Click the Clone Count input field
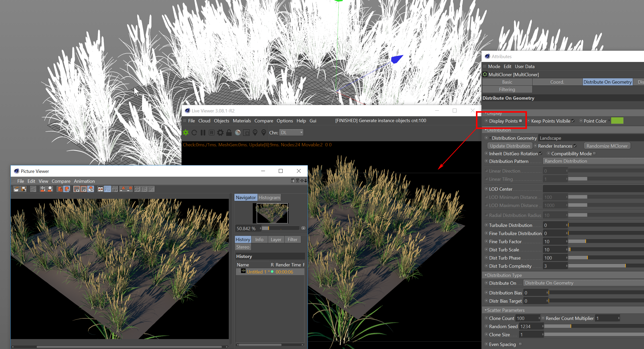 point(526,318)
